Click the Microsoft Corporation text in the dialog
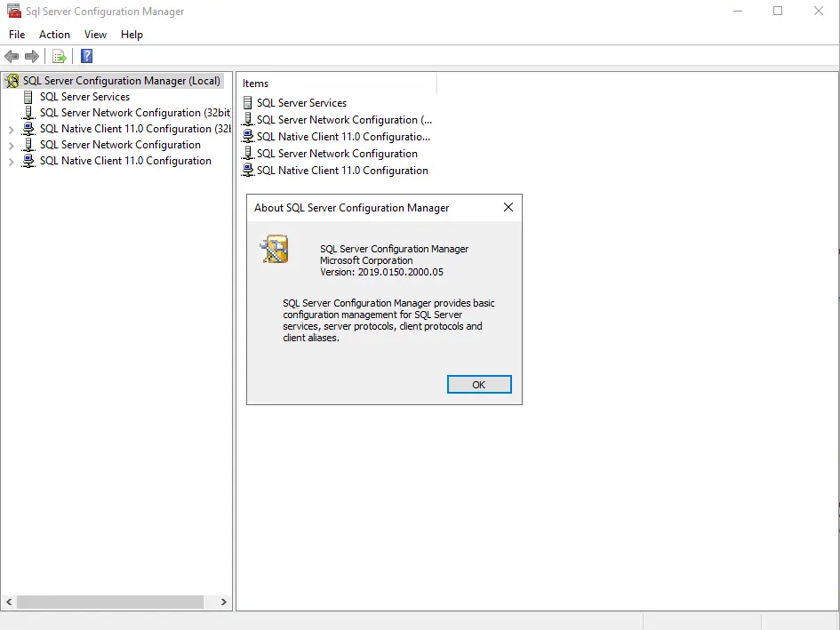Viewport: 840px width, 630px height. point(366,260)
